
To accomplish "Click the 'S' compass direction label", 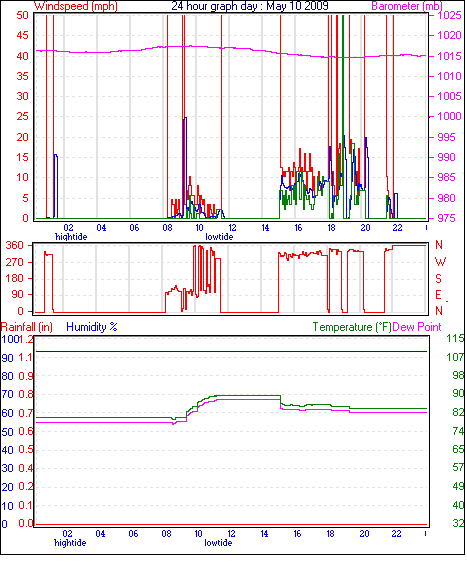I will click(438, 279).
